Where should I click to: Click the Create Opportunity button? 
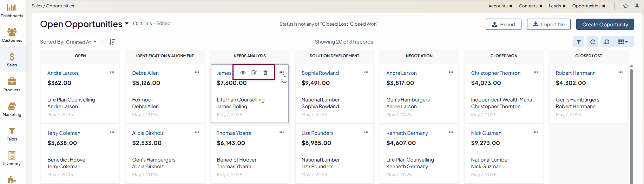coord(605,24)
